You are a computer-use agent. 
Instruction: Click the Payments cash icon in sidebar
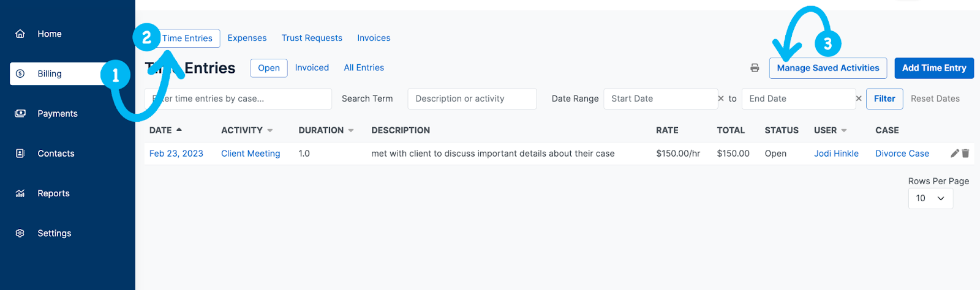pos(20,113)
